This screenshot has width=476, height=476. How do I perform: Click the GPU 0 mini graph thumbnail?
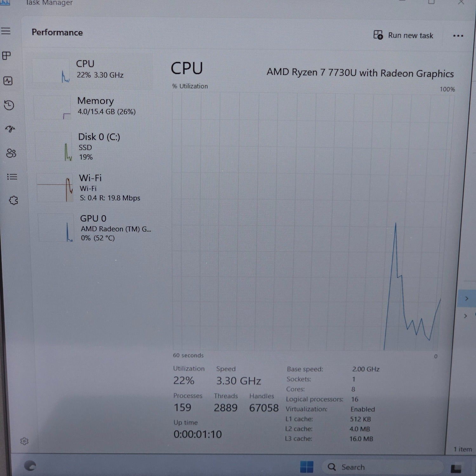point(56,228)
